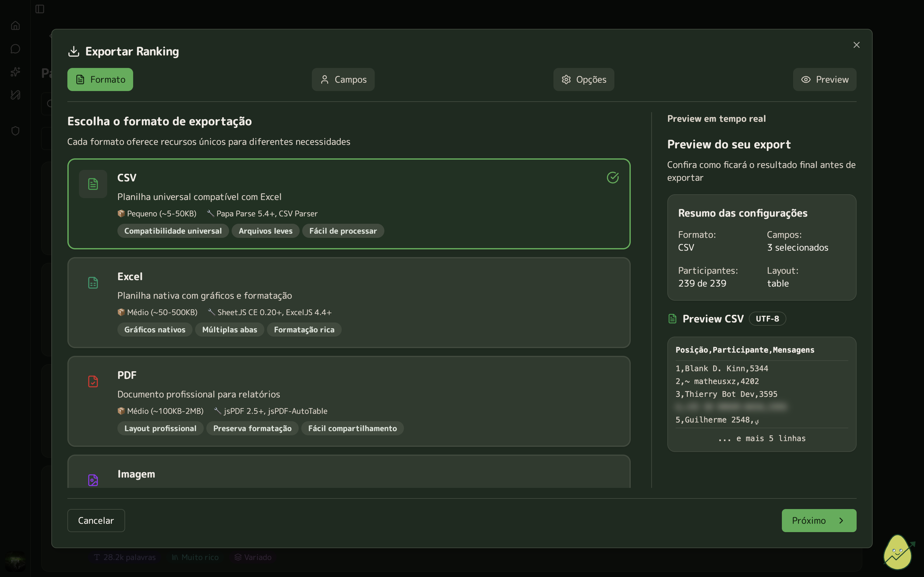Toggle the sidebar panel icon
This screenshot has width=924, height=577.
tap(40, 9)
